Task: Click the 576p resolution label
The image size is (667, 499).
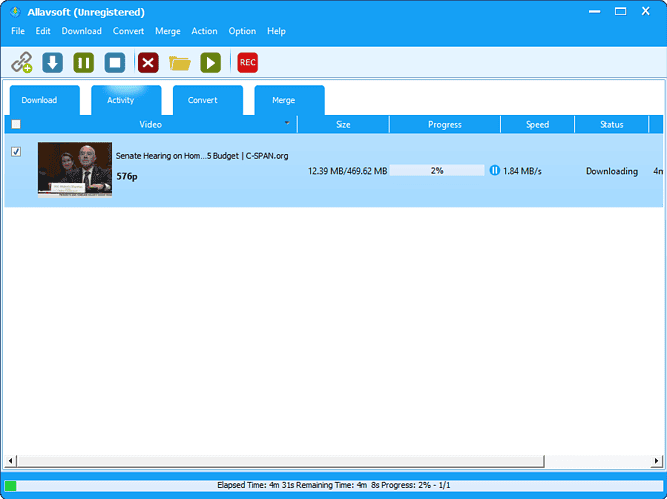Action: coord(127,176)
